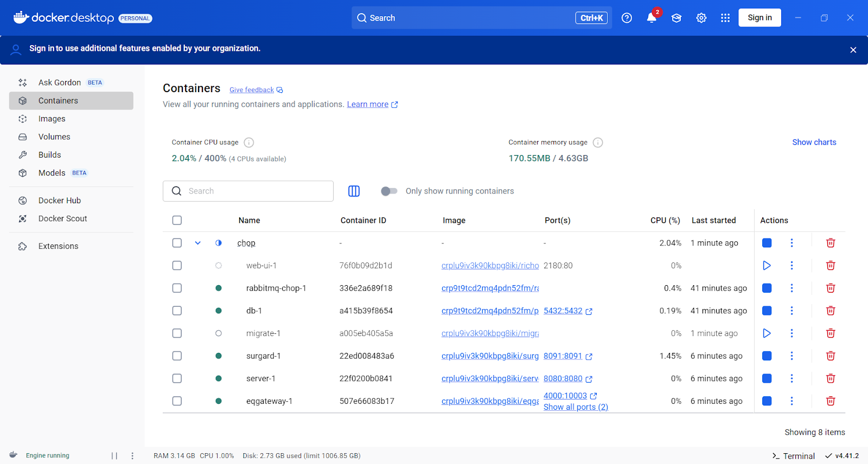Click the Sign in button
This screenshot has width=868, height=464.
[x=759, y=18]
